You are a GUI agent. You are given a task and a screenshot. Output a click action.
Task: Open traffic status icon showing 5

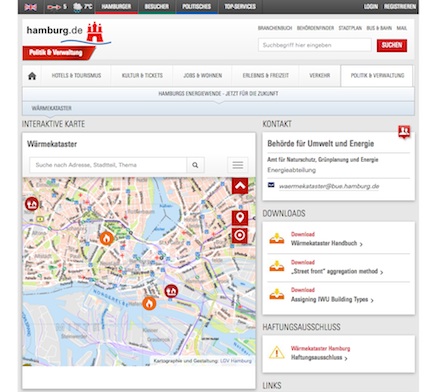pos(57,7)
